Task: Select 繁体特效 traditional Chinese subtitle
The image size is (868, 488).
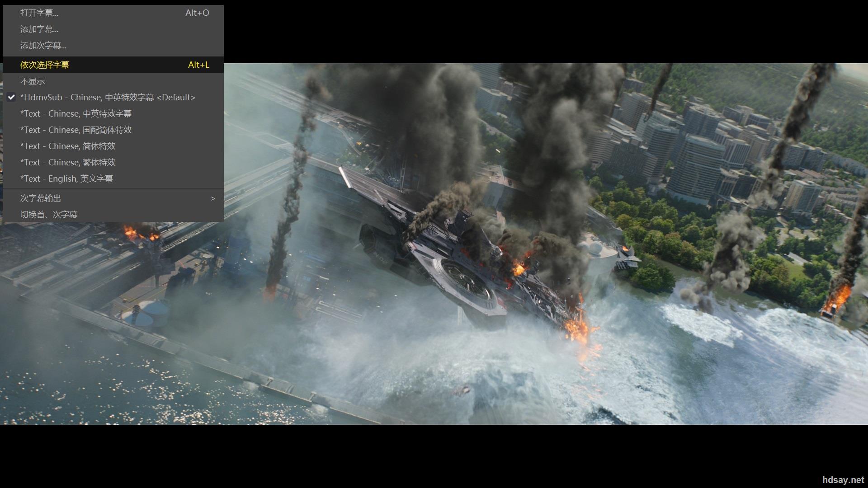Action: click(x=68, y=163)
